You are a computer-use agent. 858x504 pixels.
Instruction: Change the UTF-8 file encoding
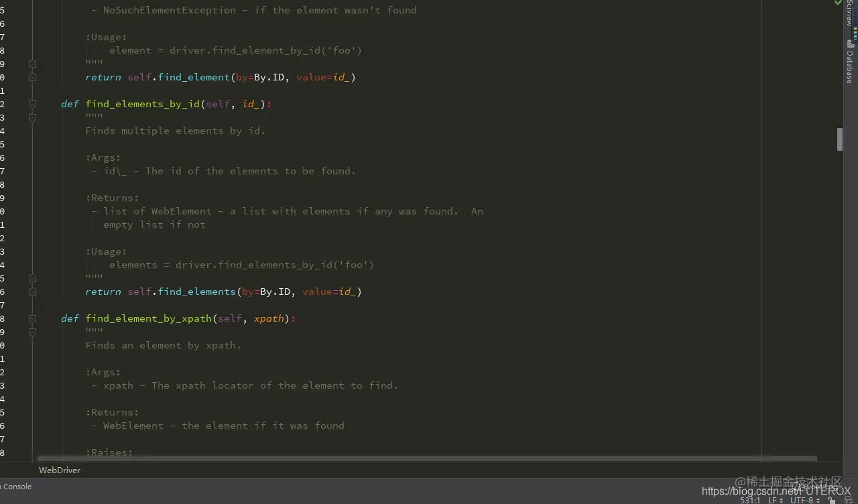(806, 500)
